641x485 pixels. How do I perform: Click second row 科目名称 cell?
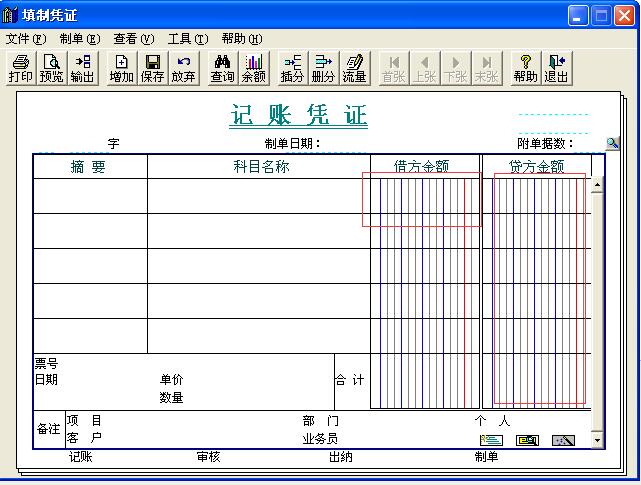click(x=259, y=231)
